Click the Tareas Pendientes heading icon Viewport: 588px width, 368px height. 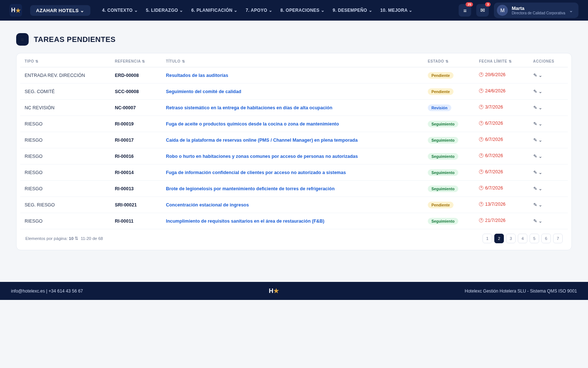coord(22,39)
